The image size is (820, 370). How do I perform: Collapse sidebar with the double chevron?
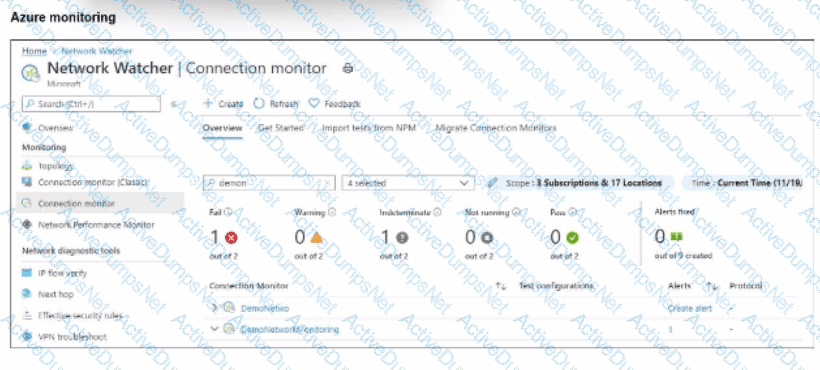tap(174, 104)
